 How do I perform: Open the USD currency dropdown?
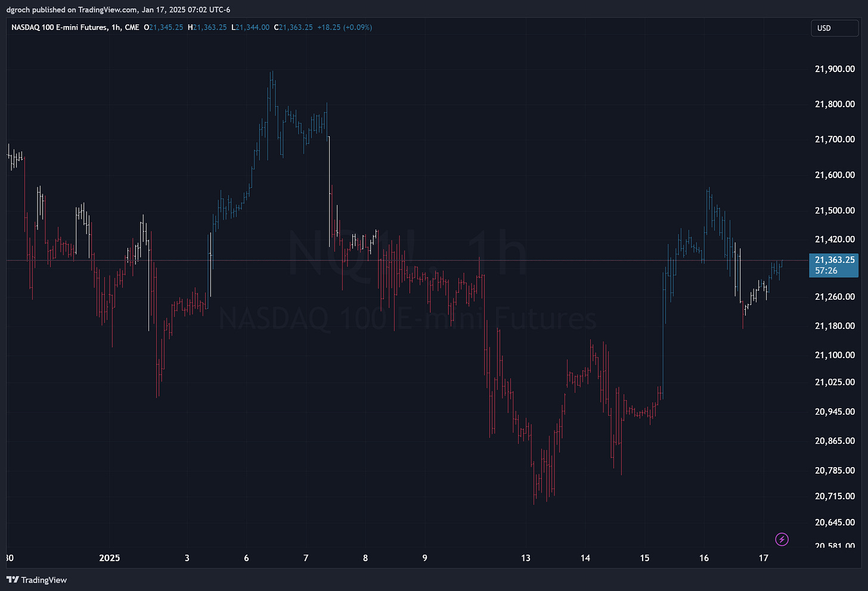click(834, 28)
